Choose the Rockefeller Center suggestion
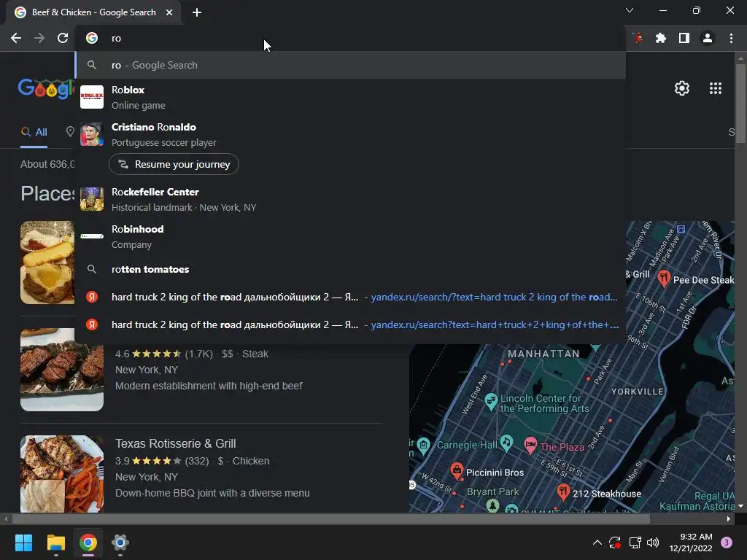This screenshot has width=747, height=560. click(x=351, y=199)
